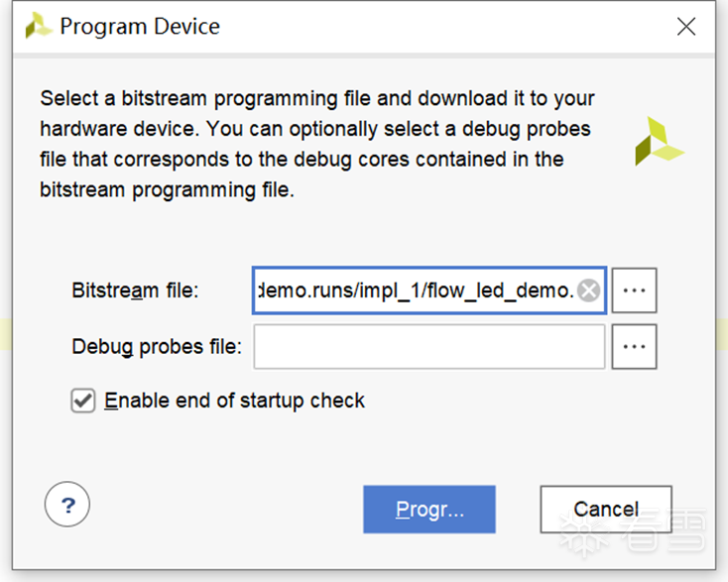The height and width of the screenshot is (582, 728).
Task: Clear the Bitstream file path
Action: [x=588, y=291]
